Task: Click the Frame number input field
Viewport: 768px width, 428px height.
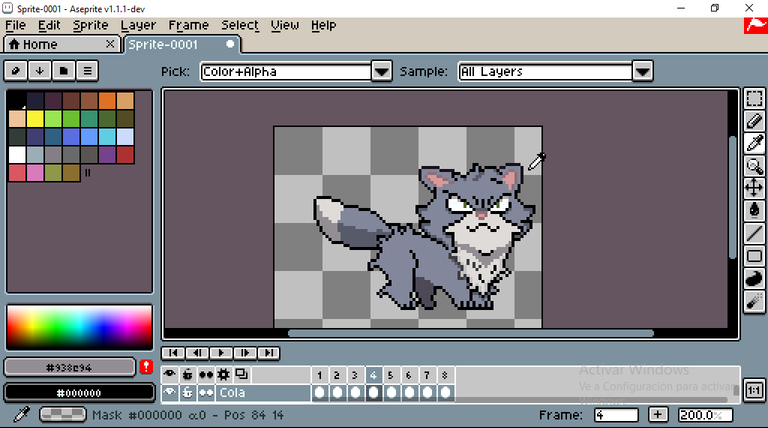Action: (616, 415)
